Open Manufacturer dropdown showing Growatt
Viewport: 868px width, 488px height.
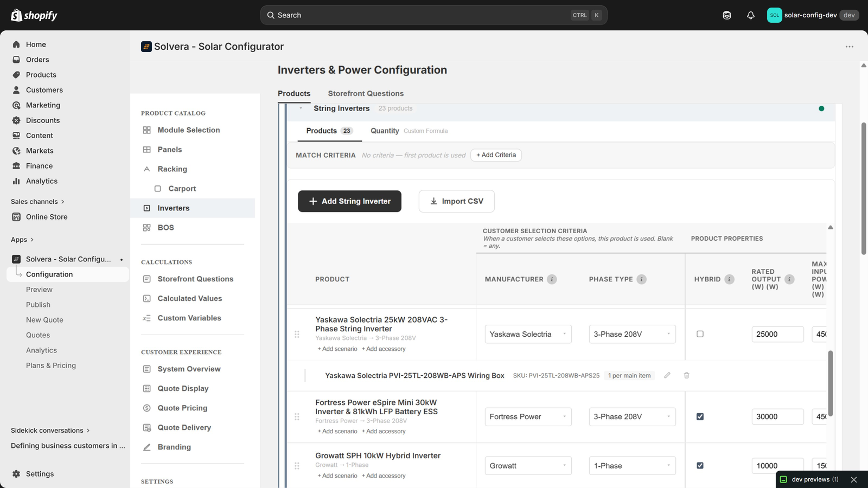(528, 466)
